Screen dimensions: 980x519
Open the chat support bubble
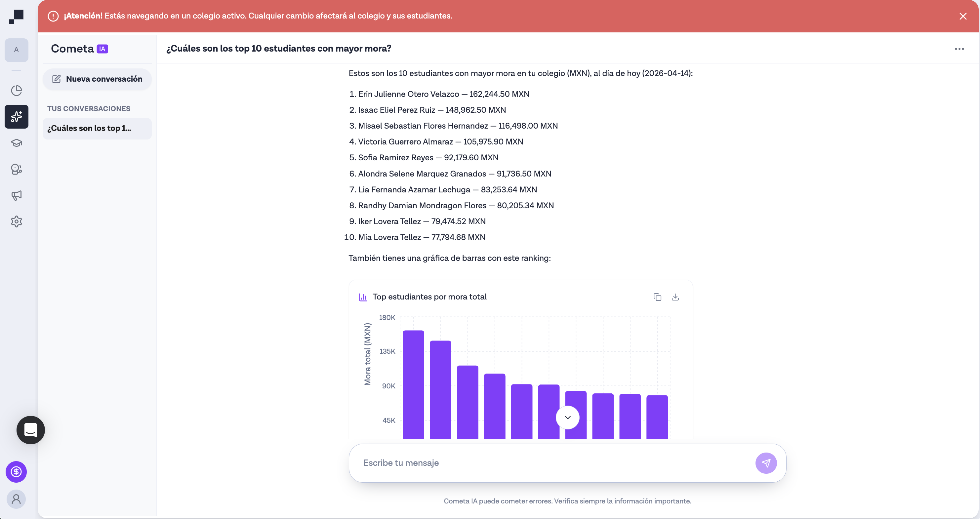pyautogui.click(x=30, y=430)
